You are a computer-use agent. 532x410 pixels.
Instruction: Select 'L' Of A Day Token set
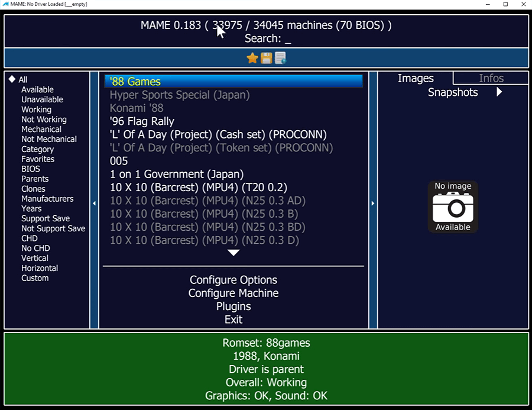221,148
